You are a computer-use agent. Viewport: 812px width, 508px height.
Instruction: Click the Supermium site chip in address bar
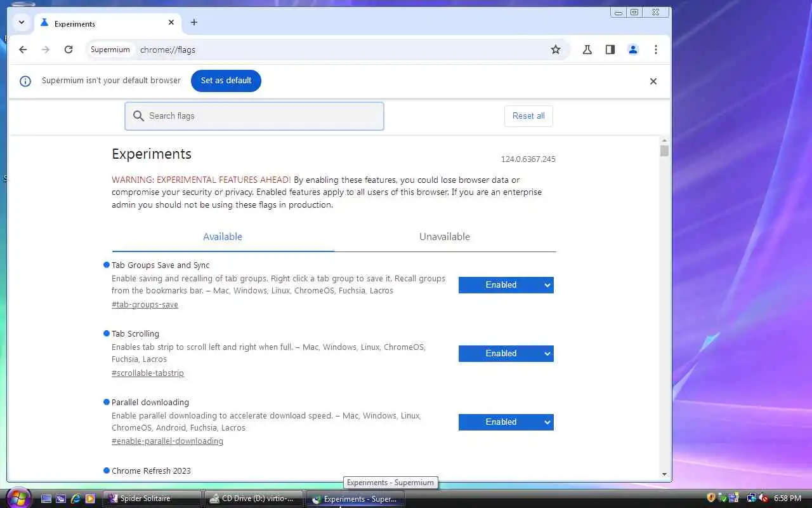[x=110, y=50]
